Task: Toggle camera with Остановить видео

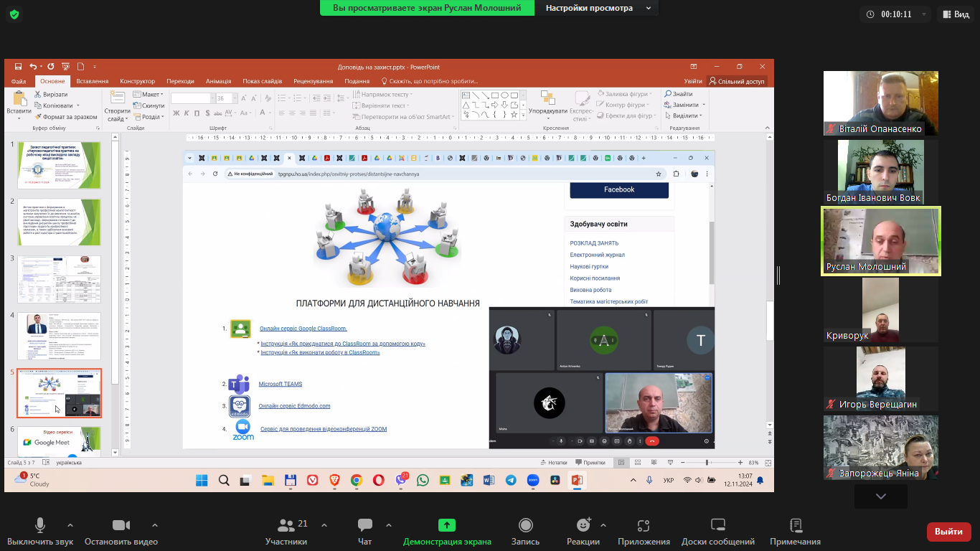Action: point(121,531)
